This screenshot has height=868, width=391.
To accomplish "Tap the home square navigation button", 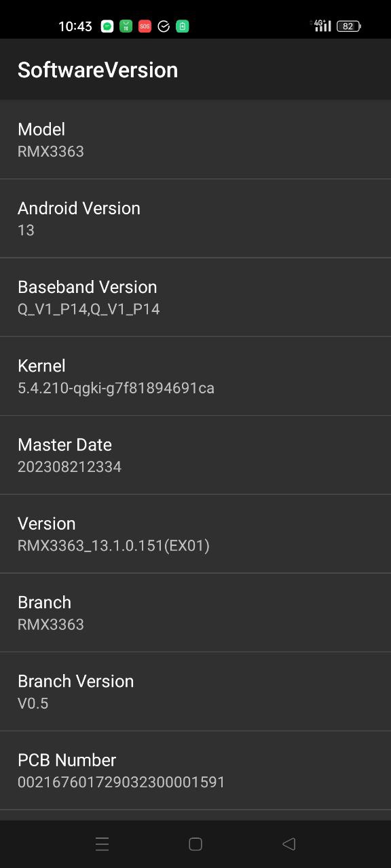I will [x=195, y=844].
